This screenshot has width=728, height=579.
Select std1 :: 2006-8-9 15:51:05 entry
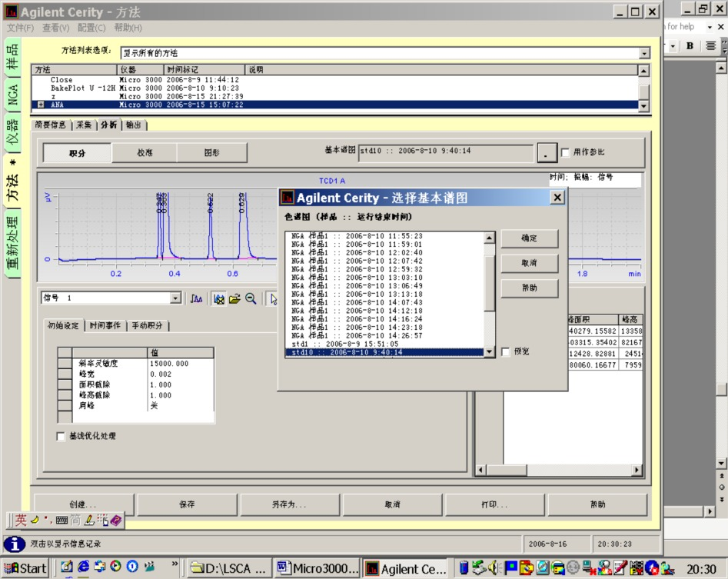pos(345,344)
